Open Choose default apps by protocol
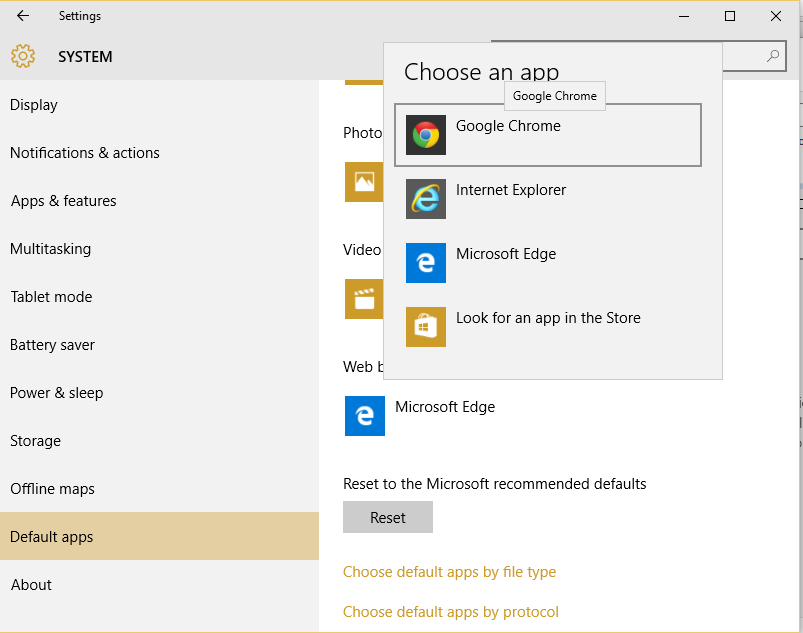 tap(451, 612)
